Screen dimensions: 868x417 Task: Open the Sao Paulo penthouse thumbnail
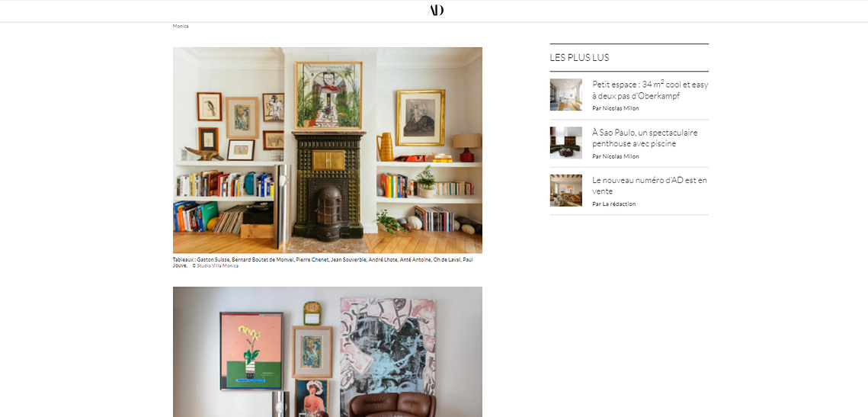pos(565,143)
